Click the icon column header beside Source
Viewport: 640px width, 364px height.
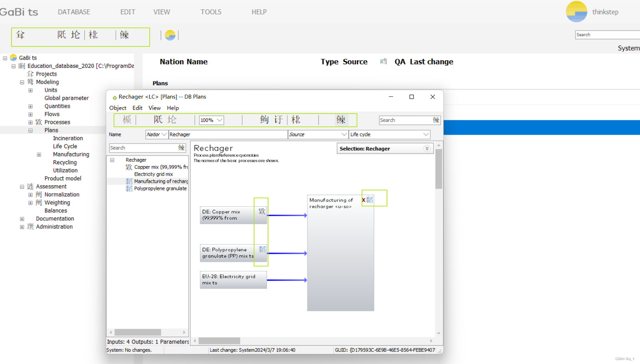pyautogui.click(x=383, y=61)
